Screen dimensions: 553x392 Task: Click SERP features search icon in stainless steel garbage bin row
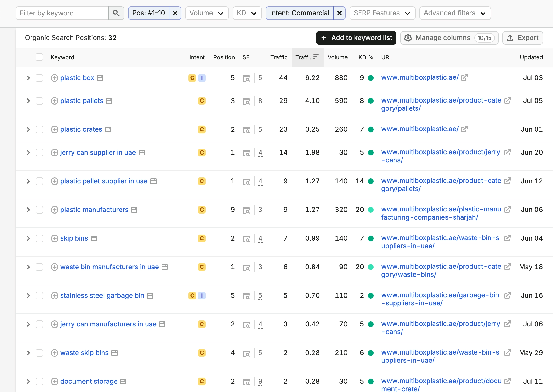tap(246, 296)
